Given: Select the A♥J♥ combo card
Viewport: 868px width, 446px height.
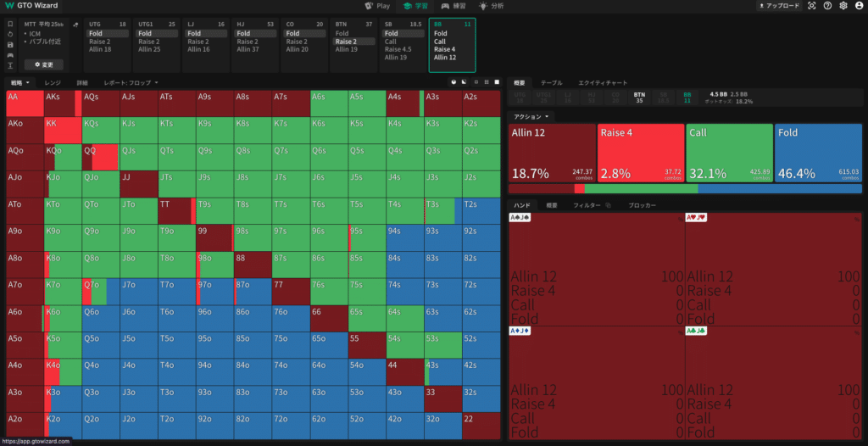Looking at the screenshot, I should coord(773,270).
